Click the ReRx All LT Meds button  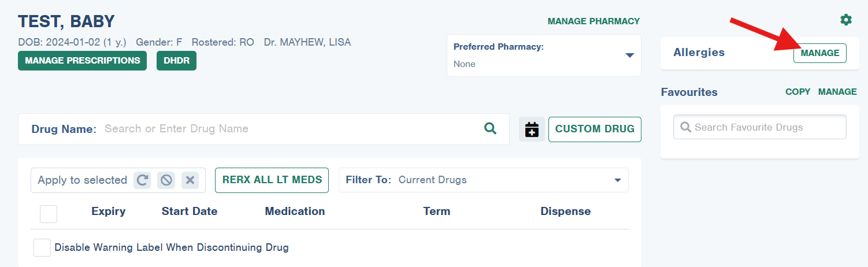coord(272,180)
